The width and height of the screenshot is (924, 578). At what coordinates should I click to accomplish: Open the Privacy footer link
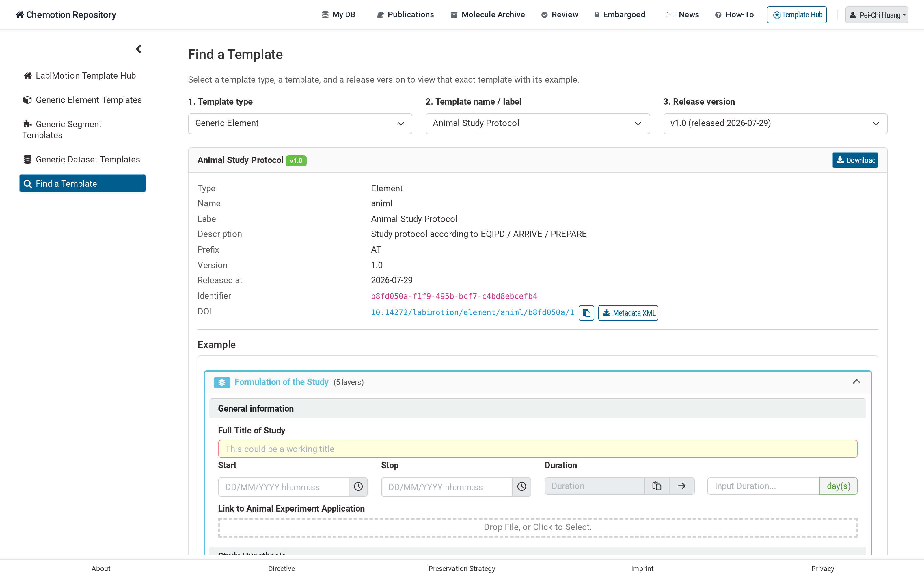point(822,568)
